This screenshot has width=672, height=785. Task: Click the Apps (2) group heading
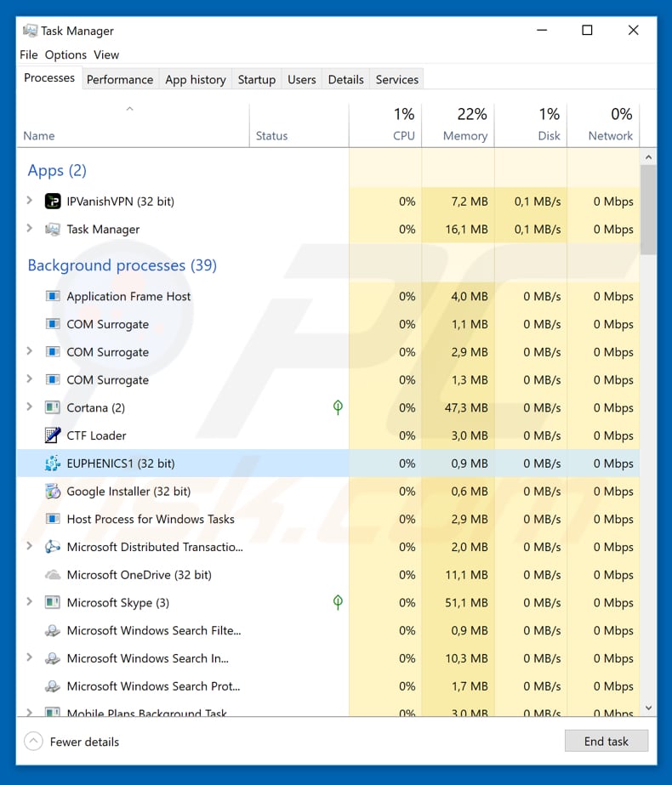click(57, 171)
